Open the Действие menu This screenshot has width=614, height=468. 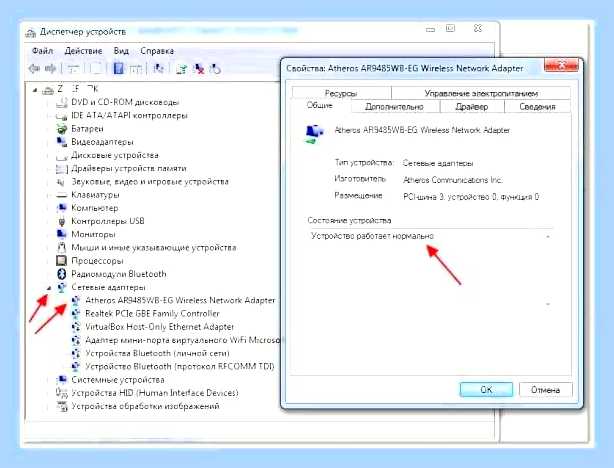tap(83, 51)
